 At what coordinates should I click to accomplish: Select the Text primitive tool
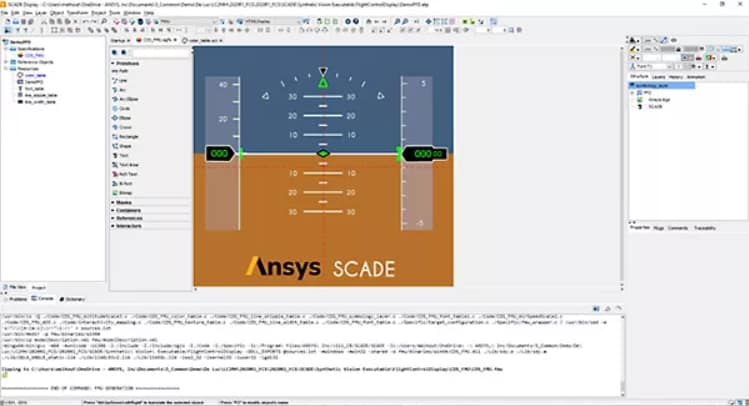click(x=120, y=156)
